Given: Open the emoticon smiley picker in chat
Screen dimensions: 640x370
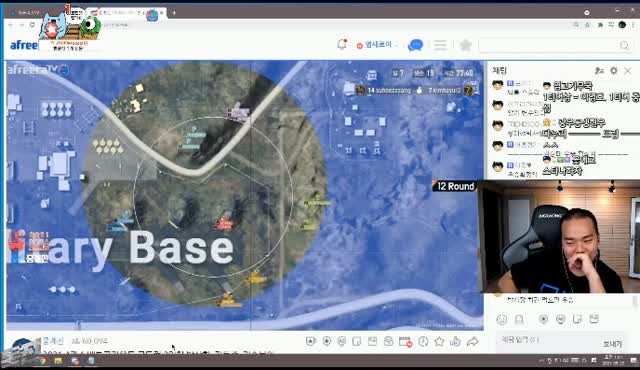Looking at the screenshot, I should (x=502, y=319).
